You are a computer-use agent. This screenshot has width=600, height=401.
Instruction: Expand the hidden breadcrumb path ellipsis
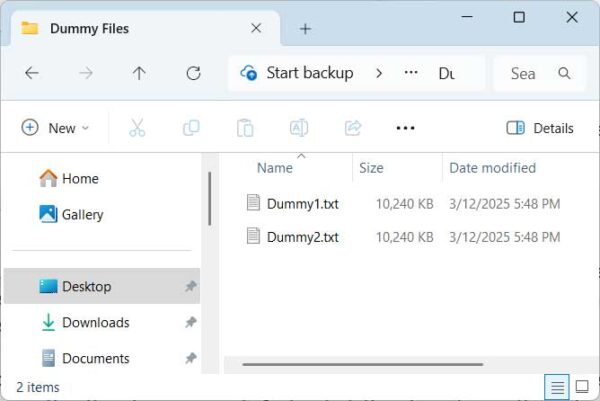tap(410, 73)
